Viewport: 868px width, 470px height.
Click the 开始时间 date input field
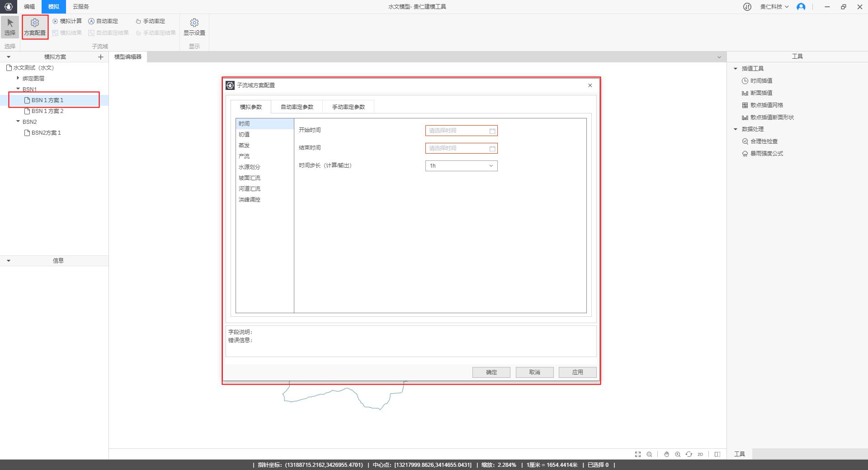458,131
